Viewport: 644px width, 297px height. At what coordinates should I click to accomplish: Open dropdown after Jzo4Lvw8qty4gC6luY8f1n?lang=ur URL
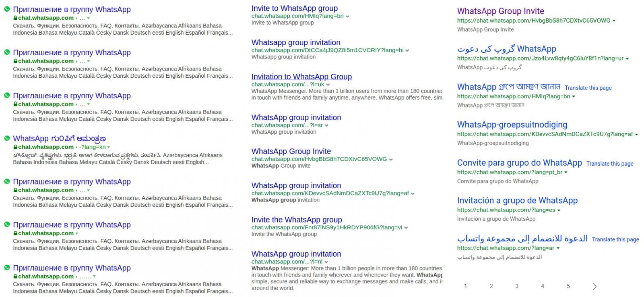(627, 59)
